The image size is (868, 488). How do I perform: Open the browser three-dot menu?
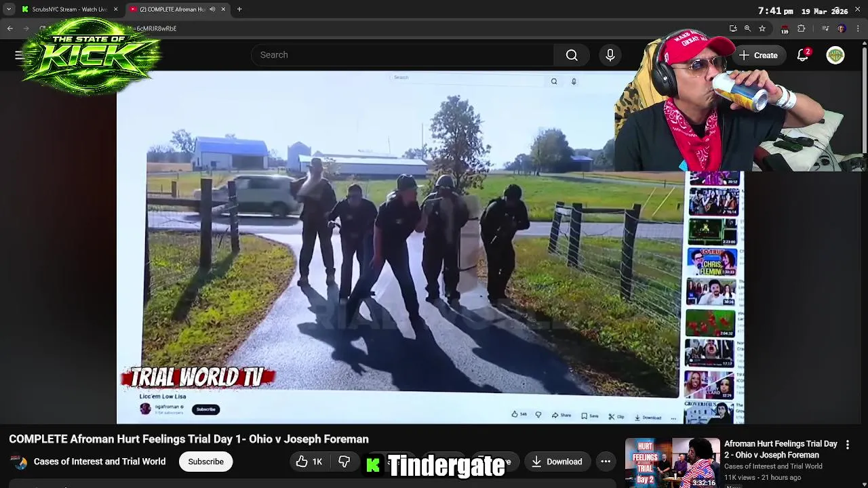[x=858, y=28]
